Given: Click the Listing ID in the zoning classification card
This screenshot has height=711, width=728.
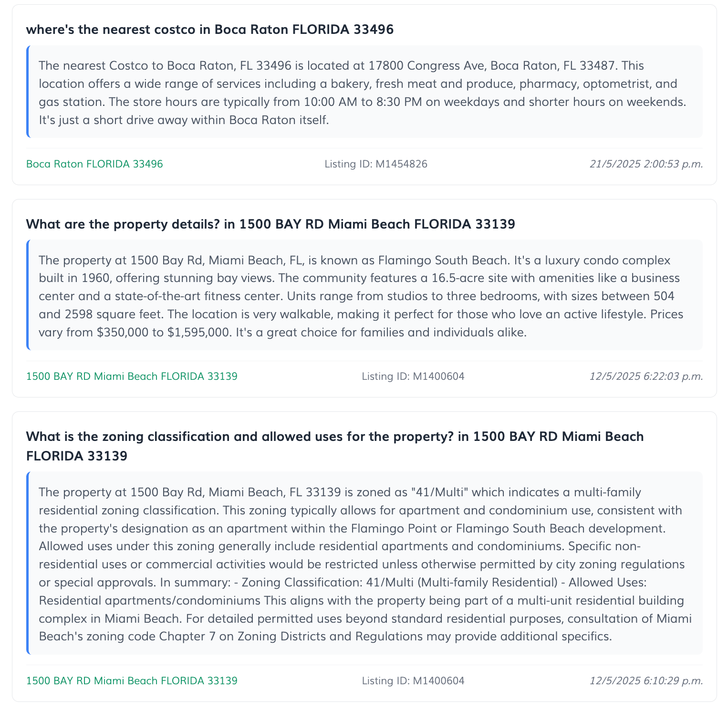Looking at the screenshot, I should pyautogui.click(x=413, y=680).
